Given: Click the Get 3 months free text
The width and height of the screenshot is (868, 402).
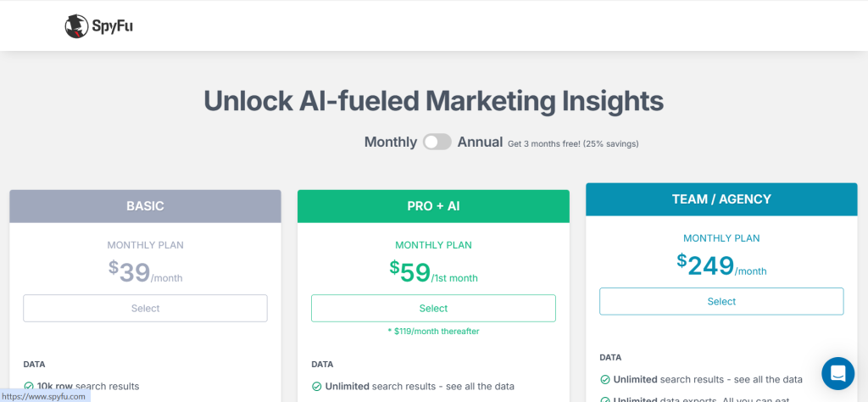Looking at the screenshot, I should [573, 143].
